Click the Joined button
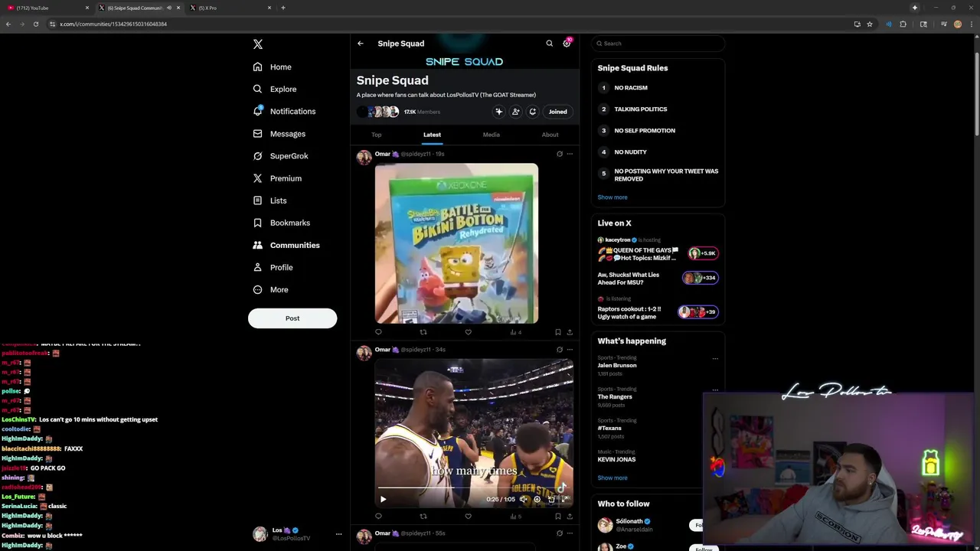 tap(557, 112)
